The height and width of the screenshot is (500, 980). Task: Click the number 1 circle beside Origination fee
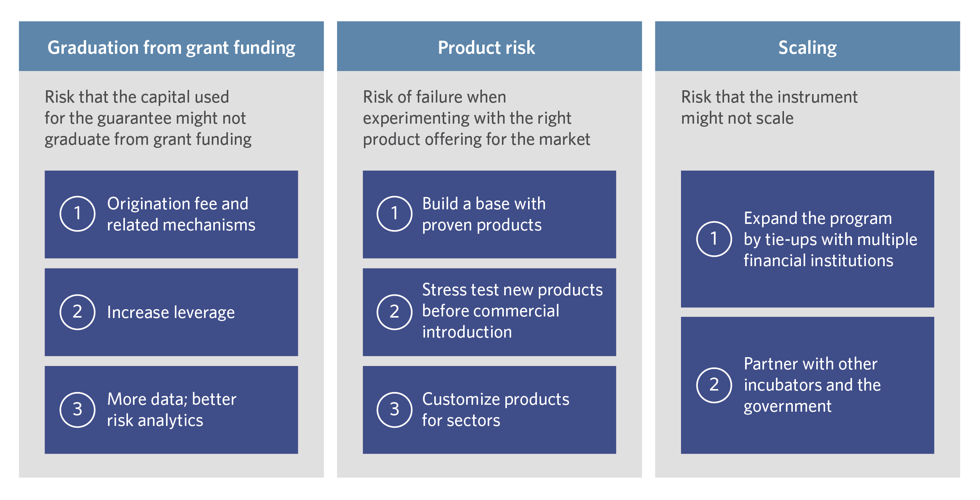pyautogui.click(x=77, y=214)
